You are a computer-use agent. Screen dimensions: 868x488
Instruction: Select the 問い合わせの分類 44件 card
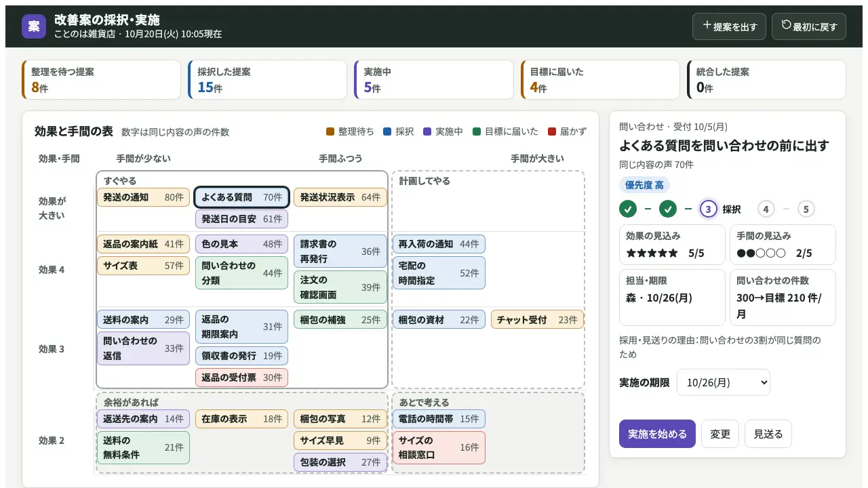click(x=242, y=273)
